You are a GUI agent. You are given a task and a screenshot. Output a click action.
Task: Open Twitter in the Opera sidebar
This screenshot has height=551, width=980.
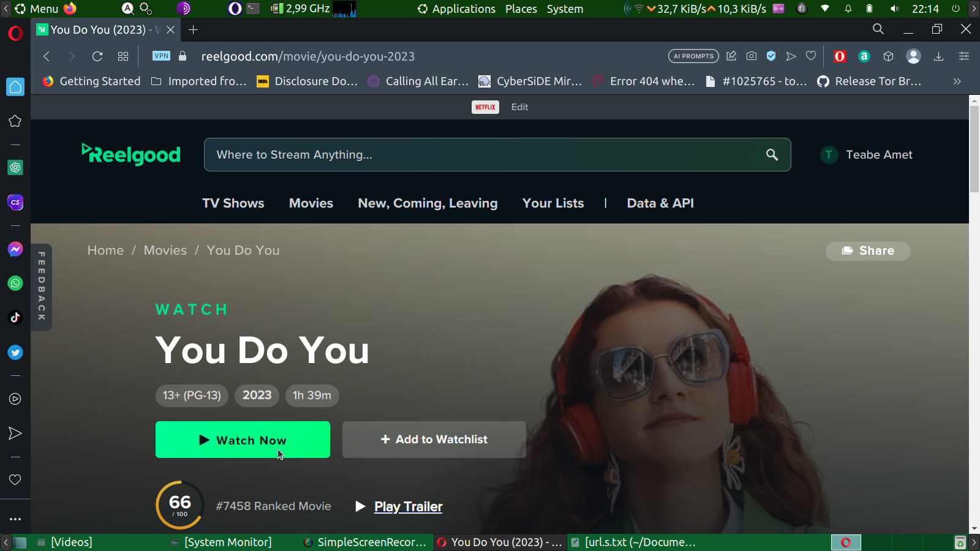tap(15, 352)
